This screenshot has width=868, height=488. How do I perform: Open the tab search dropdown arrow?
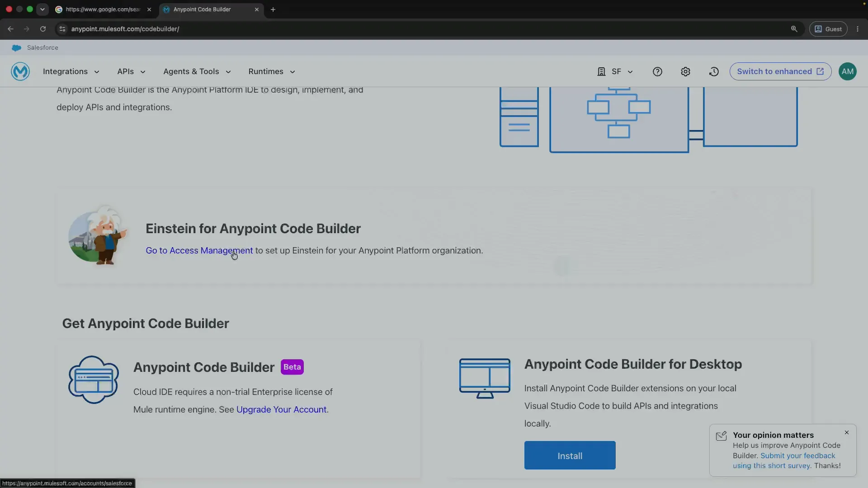click(x=42, y=9)
